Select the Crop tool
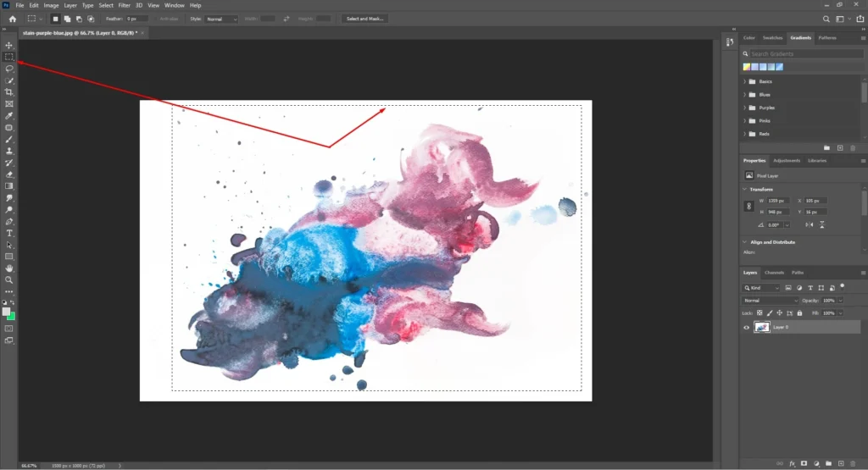The height and width of the screenshot is (470, 868). (8, 92)
